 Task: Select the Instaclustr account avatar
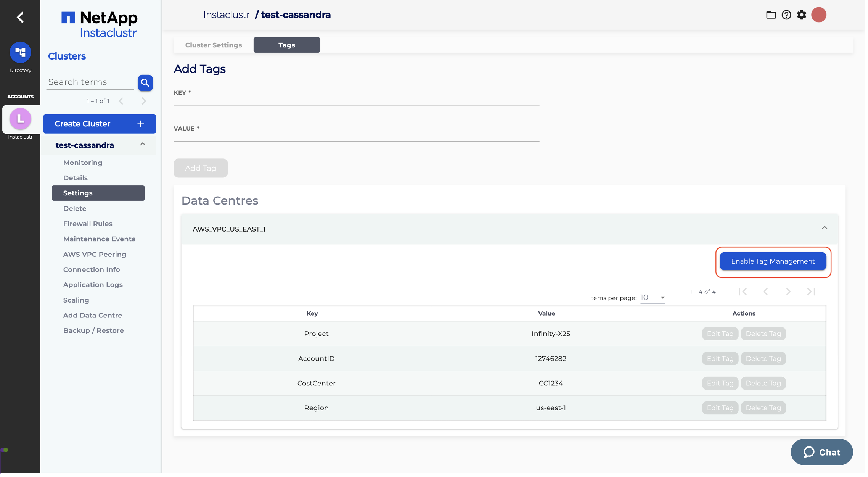click(20, 119)
